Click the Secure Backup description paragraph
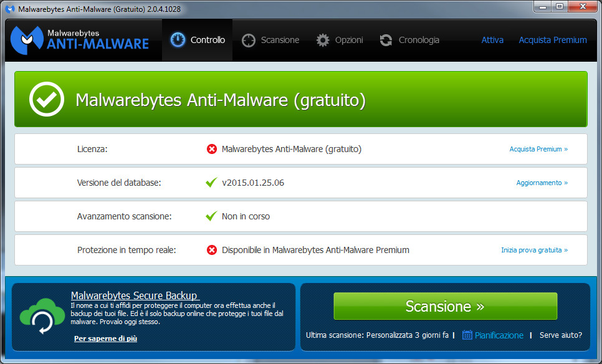 [177, 314]
